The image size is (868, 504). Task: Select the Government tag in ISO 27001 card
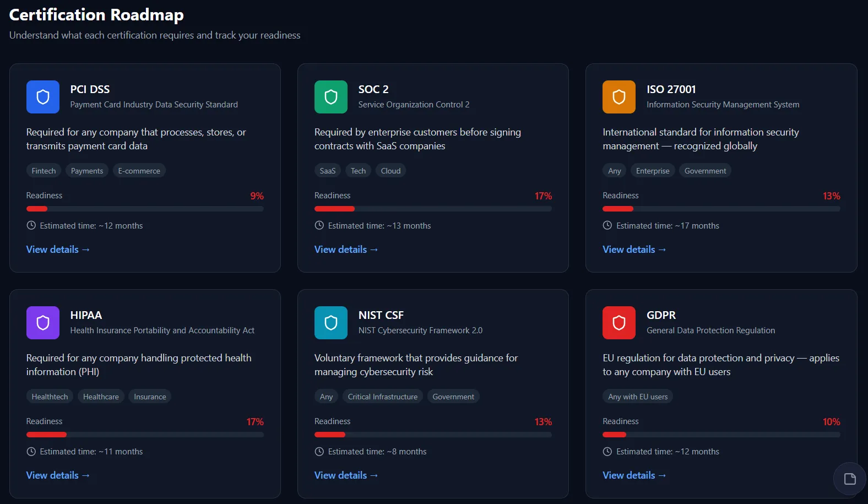point(705,171)
